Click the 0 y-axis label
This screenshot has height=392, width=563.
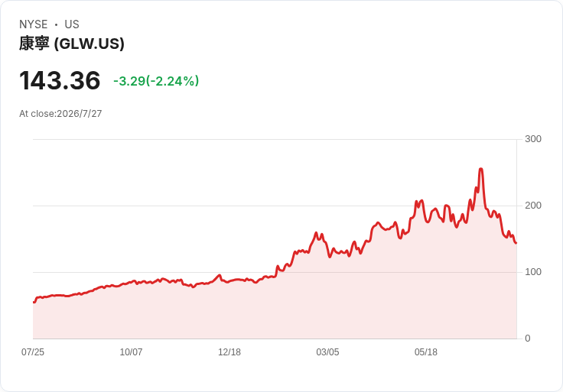point(528,339)
